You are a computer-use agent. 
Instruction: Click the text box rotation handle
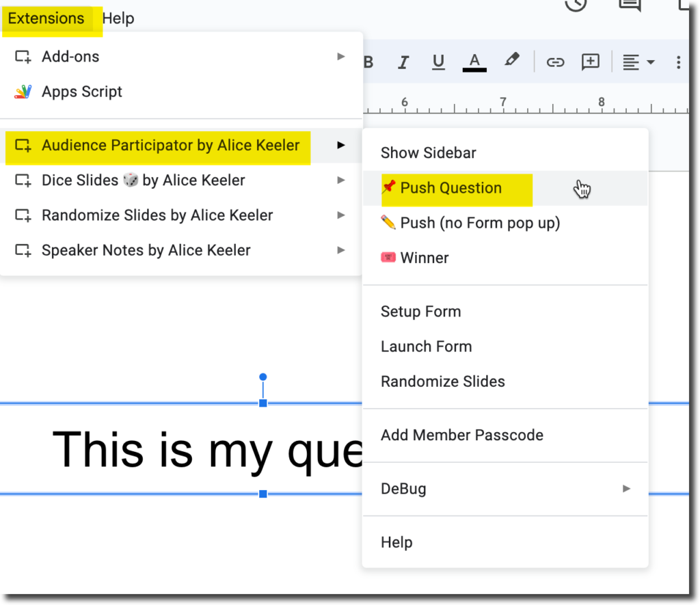pyautogui.click(x=263, y=377)
